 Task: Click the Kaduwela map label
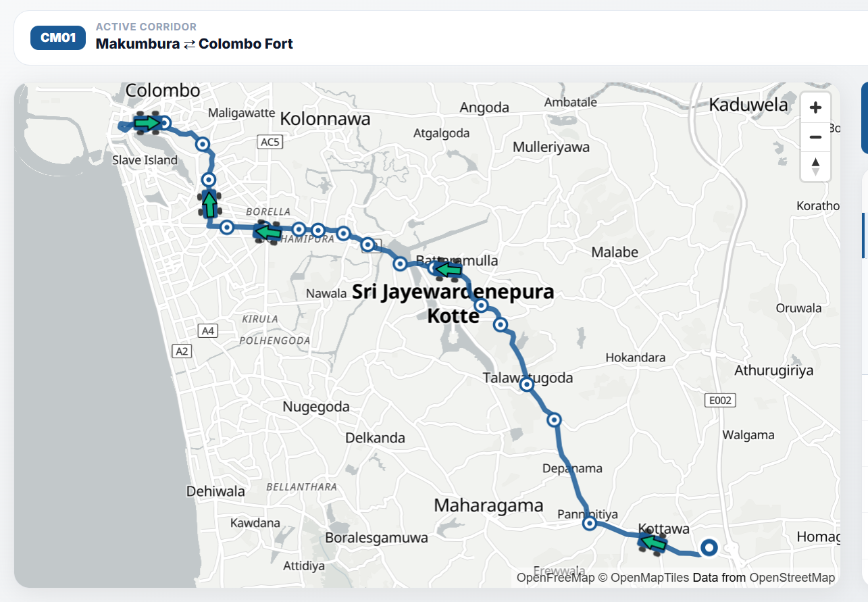tap(748, 105)
